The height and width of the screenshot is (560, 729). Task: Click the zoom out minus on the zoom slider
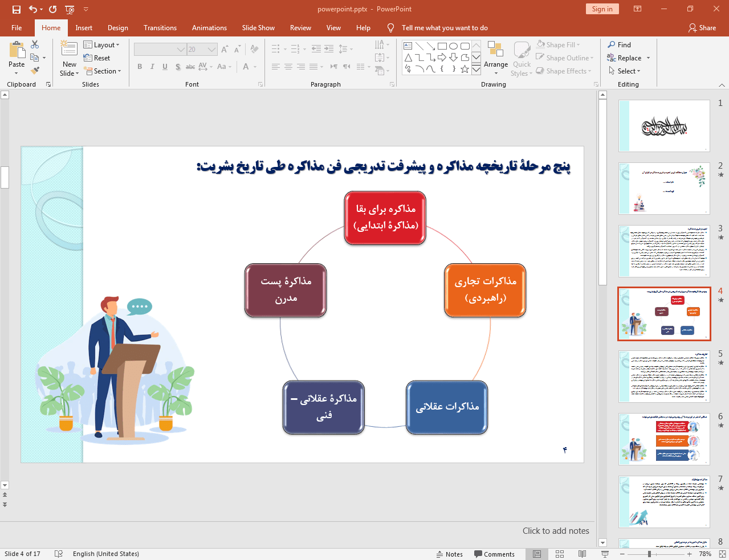(622, 553)
